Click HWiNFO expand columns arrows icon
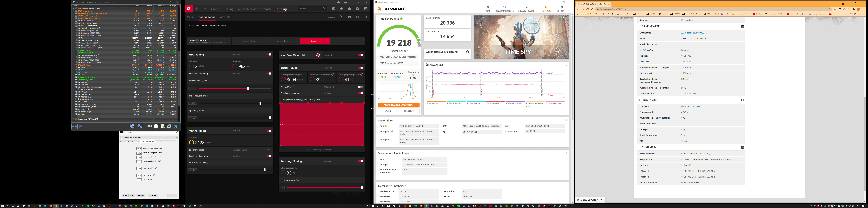Image resolution: width=868 pixels, height=208 pixels. tap(75, 126)
